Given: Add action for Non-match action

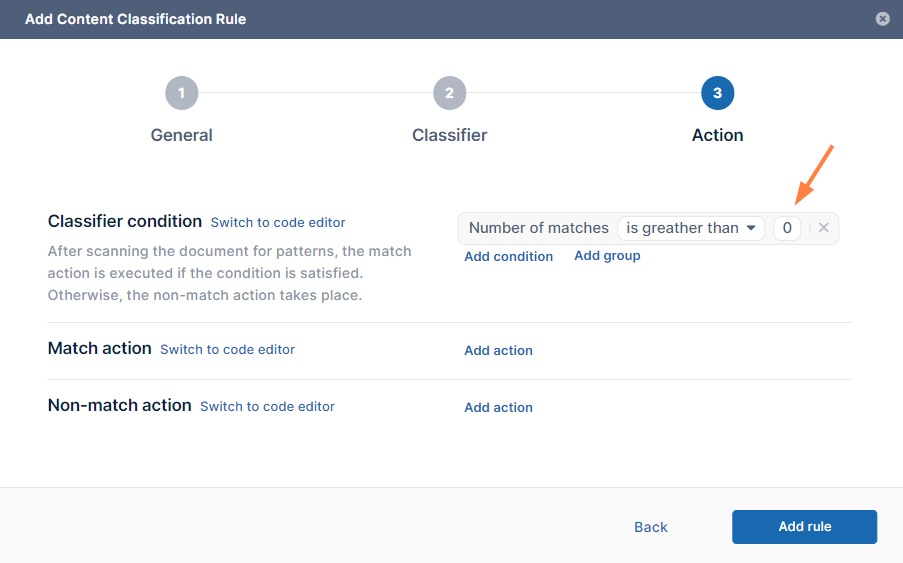Looking at the screenshot, I should coord(498,407).
